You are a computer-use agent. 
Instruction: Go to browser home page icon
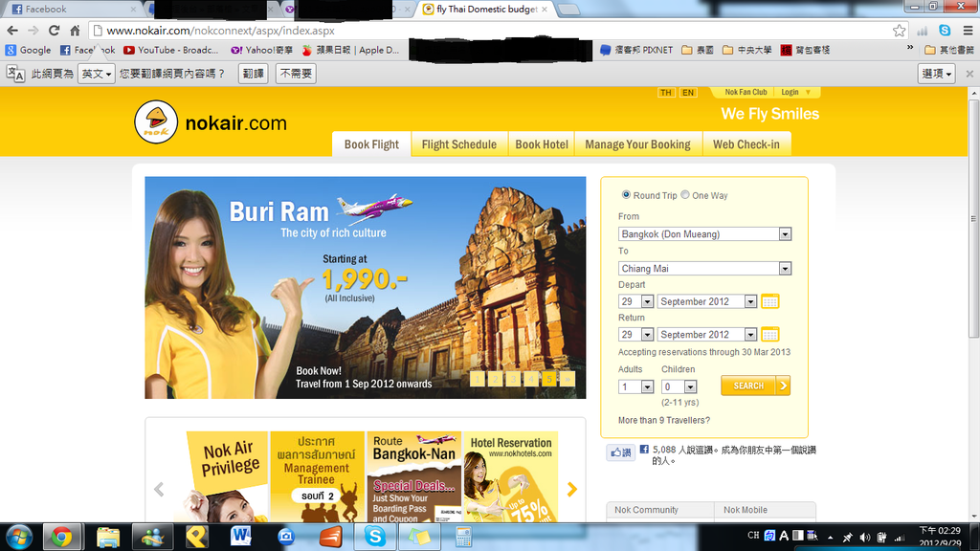(x=75, y=31)
